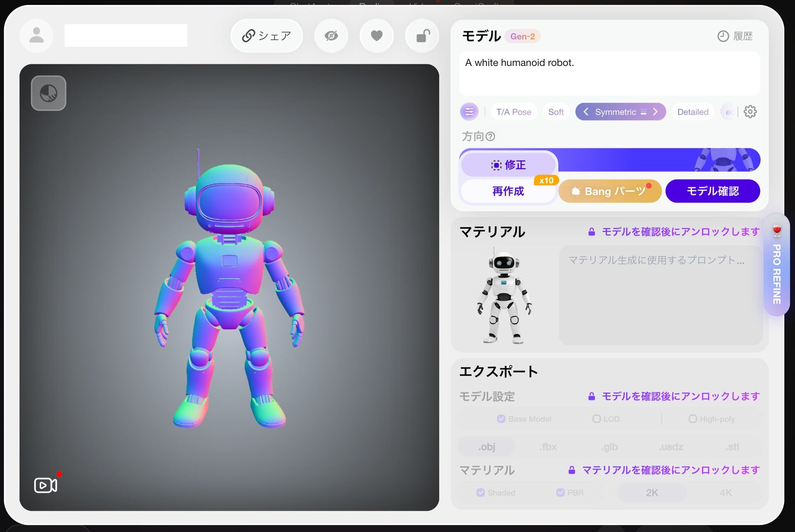Click the sliders filter icon
Screen dimensions: 795x532
469,112
